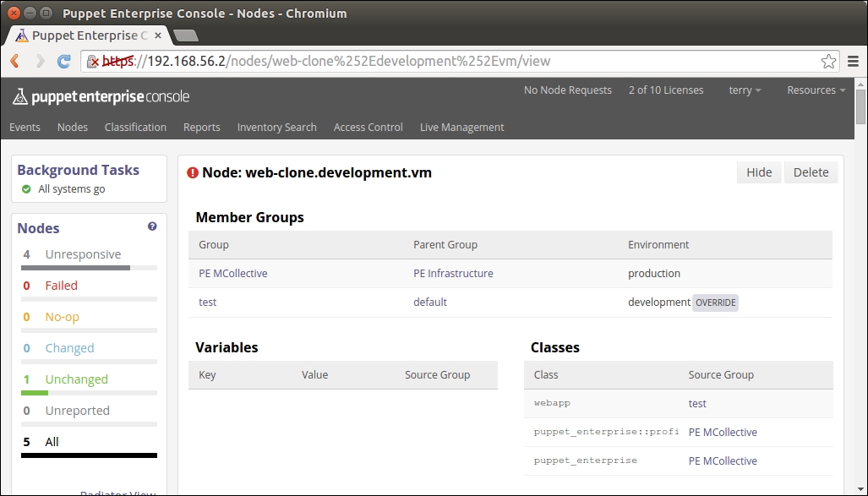Go to Inventory Search page
This screenshot has width=868, height=496.
276,128
